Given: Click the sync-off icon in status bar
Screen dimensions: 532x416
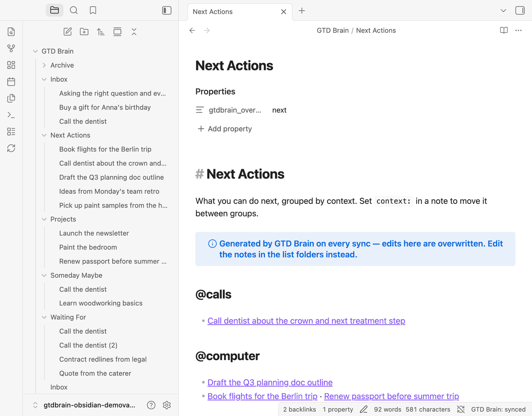Looking at the screenshot, I should [x=461, y=410].
